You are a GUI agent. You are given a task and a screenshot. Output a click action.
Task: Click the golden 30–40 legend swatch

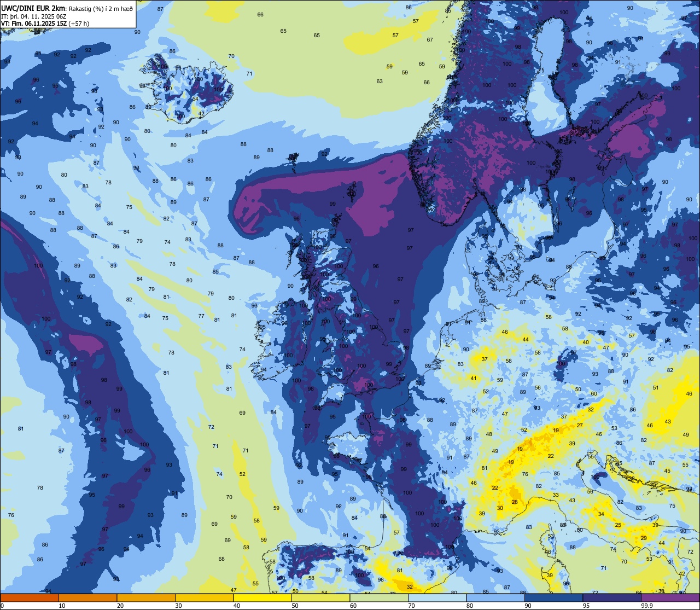point(204,597)
